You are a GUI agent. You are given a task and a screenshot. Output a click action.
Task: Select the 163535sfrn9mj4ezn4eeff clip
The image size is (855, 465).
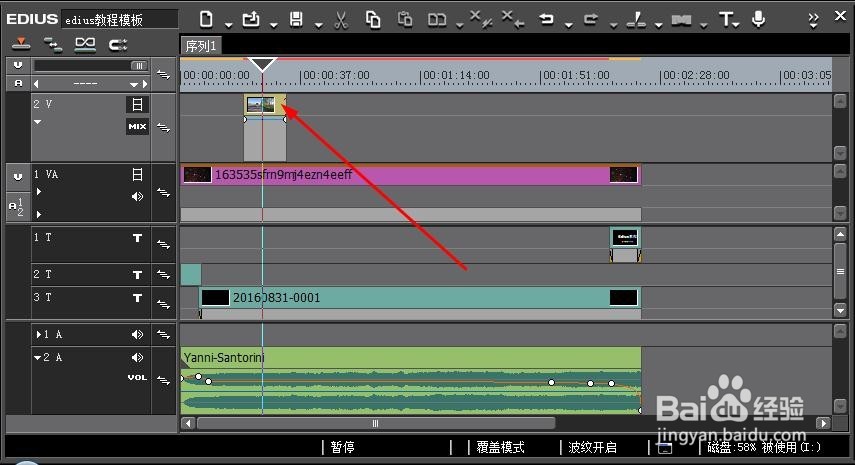click(411, 175)
